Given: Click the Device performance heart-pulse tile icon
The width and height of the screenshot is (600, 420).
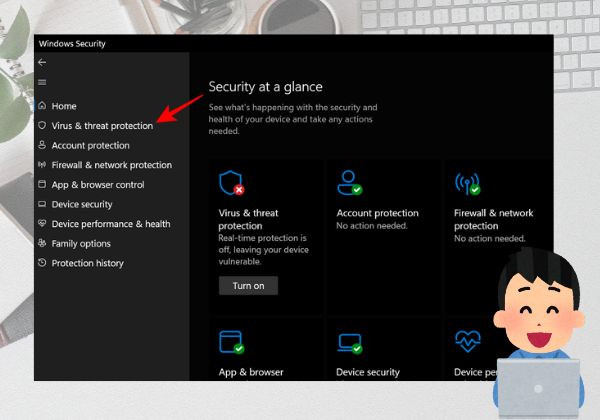Looking at the screenshot, I should (468, 341).
